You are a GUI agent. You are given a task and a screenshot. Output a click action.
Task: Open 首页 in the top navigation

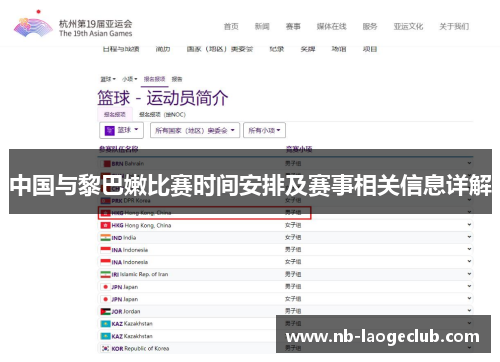point(231,26)
